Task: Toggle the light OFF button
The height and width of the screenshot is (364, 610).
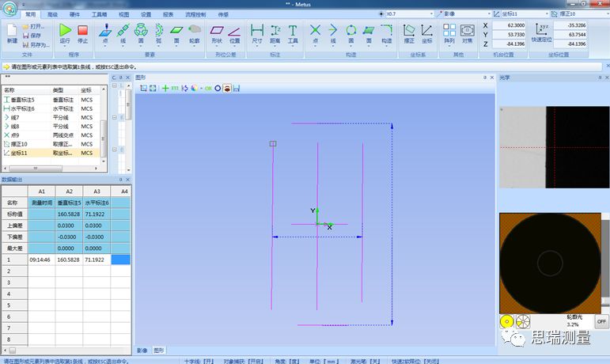Action: (x=601, y=321)
